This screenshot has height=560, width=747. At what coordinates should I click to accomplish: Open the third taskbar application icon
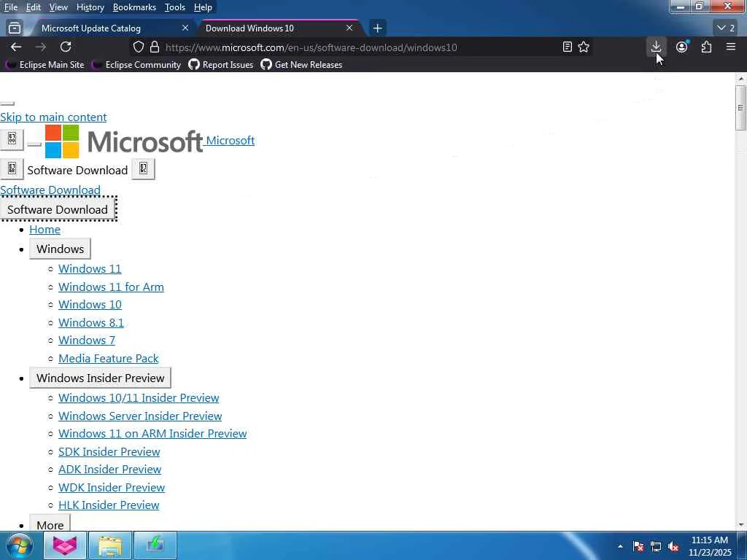[155, 545]
